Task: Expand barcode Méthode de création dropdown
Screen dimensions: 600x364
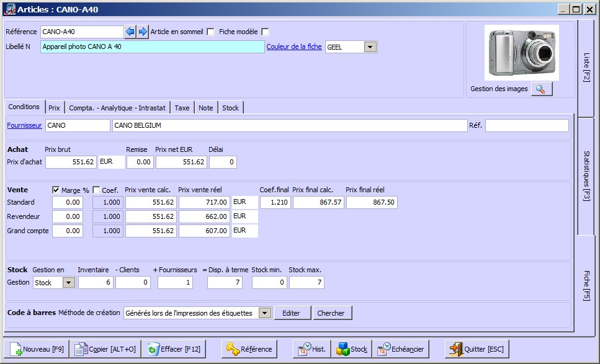Action: [265, 313]
